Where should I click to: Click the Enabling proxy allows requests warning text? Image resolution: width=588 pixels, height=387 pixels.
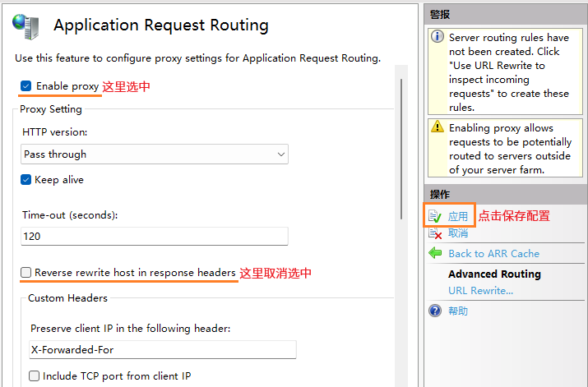pyautogui.click(x=510, y=149)
